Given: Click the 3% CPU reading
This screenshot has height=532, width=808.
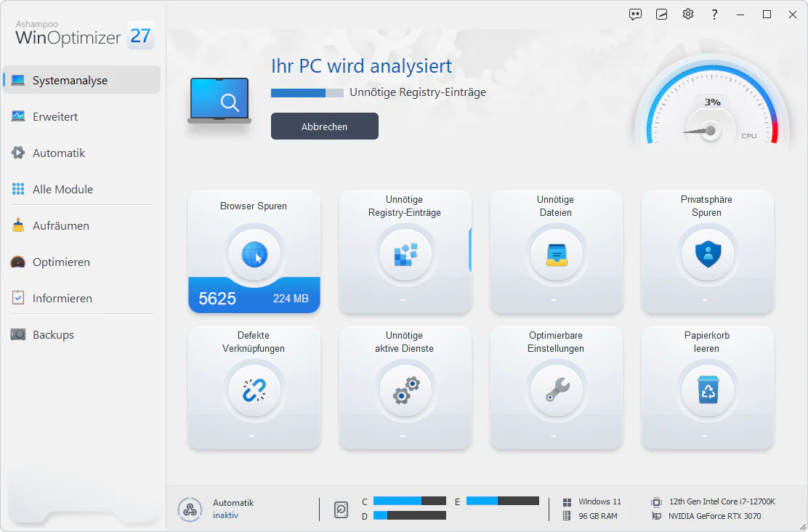Looking at the screenshot, I should tap(713, 102).
